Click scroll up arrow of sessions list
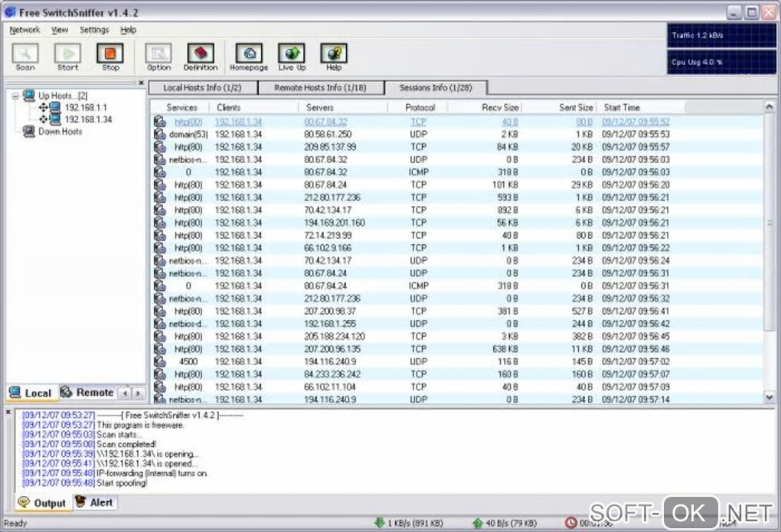The height and width of the screenshot is (532, 781). coord(770,106)
